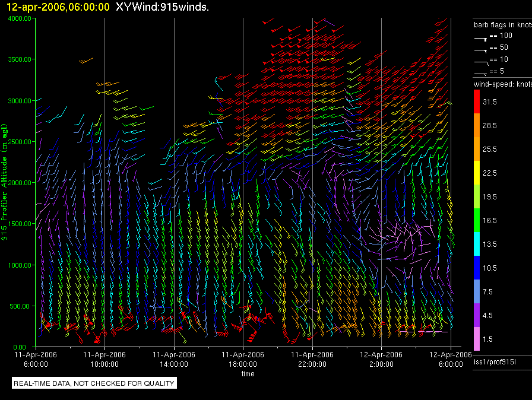Click the '== 50' barb legend text
Viewport: 532px width, 400px height.
click(499, 47)
